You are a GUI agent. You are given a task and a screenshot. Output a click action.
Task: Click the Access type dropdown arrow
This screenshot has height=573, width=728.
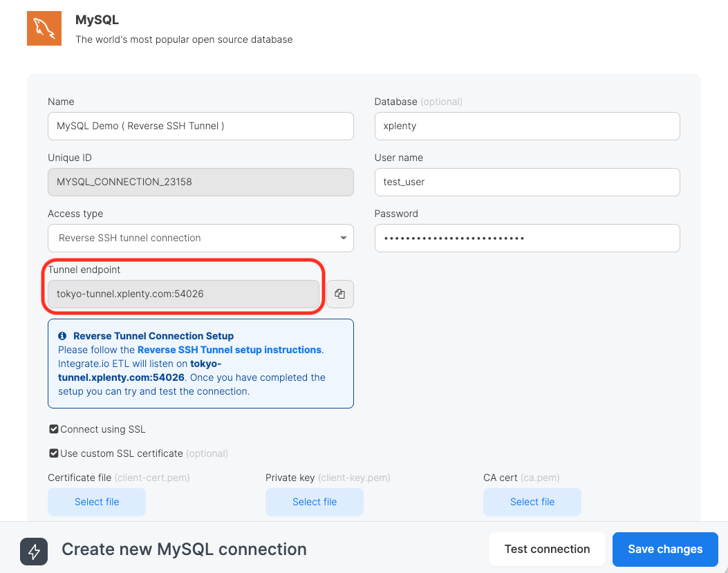344,238
